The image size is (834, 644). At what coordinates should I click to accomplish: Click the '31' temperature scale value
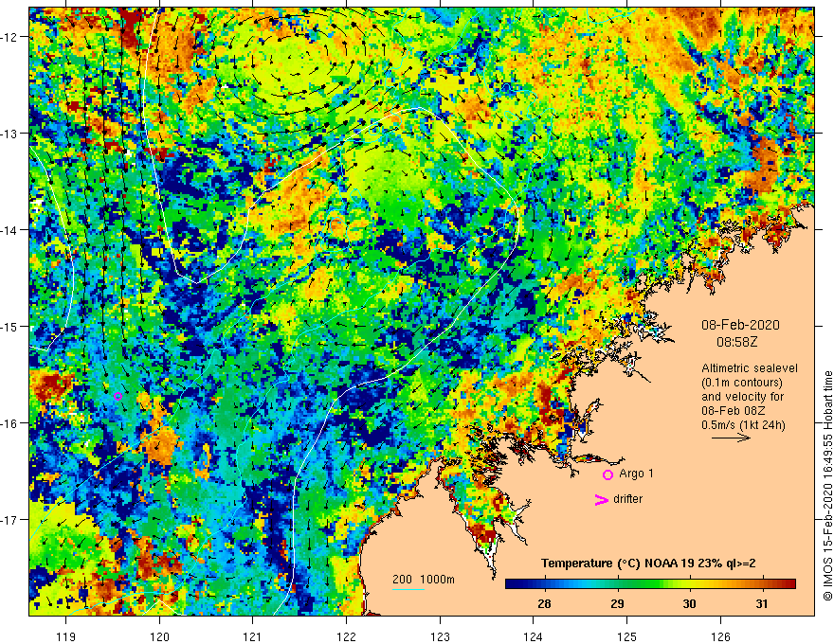point(762,604)
